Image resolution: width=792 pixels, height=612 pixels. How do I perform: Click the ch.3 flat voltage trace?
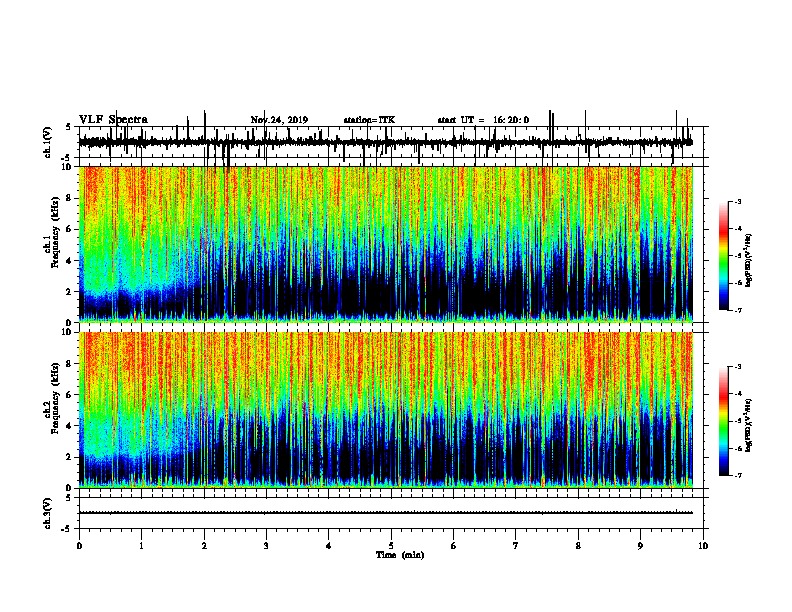pos(386,513)
